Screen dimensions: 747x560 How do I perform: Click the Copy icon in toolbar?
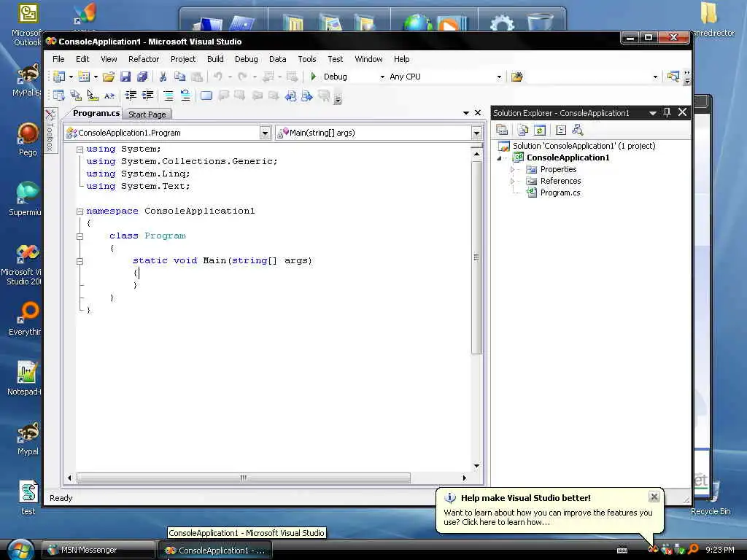(179, 77)
